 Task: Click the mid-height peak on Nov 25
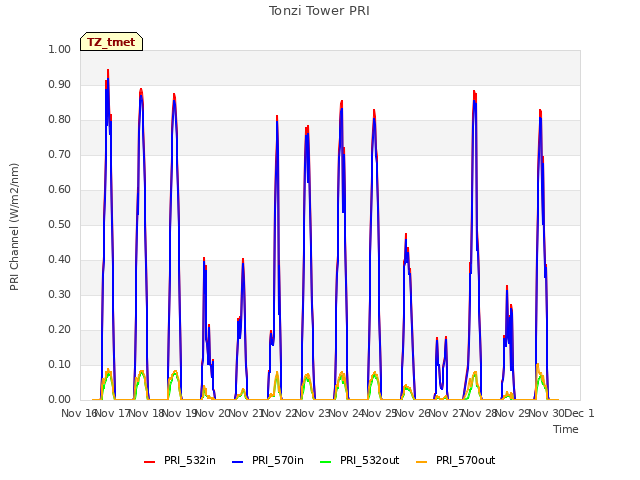pyautogui.click(x=406, y=235)
